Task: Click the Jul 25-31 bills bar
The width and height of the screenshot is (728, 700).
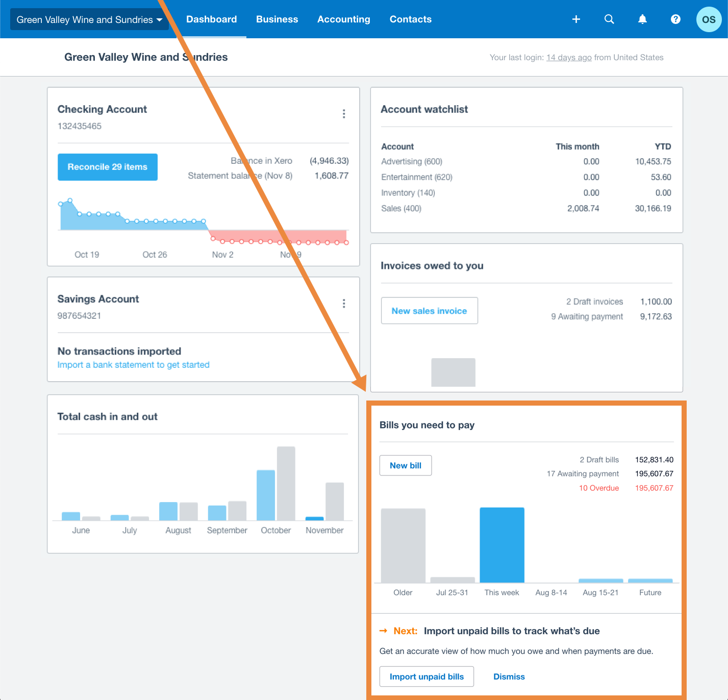Action: coord(453,580)
